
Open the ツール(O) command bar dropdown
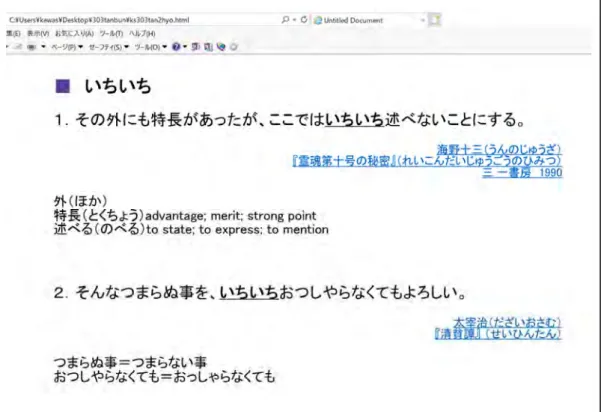(x=151, y=47)
